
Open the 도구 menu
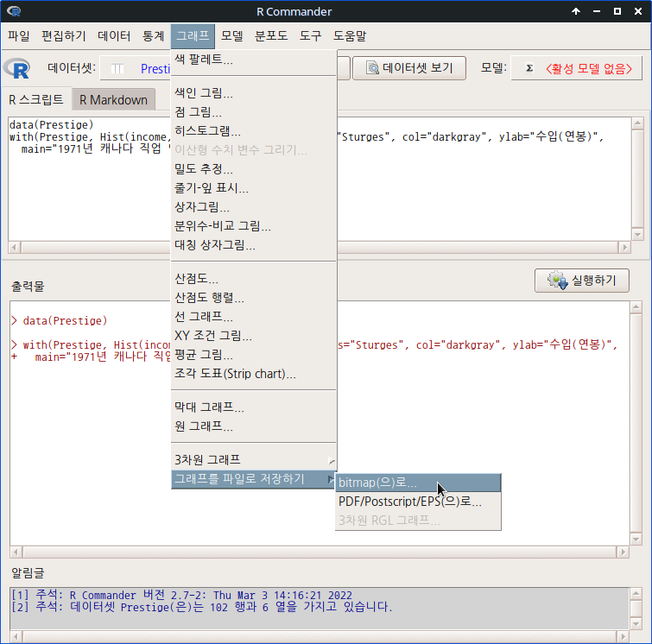[x=310, y=35]
